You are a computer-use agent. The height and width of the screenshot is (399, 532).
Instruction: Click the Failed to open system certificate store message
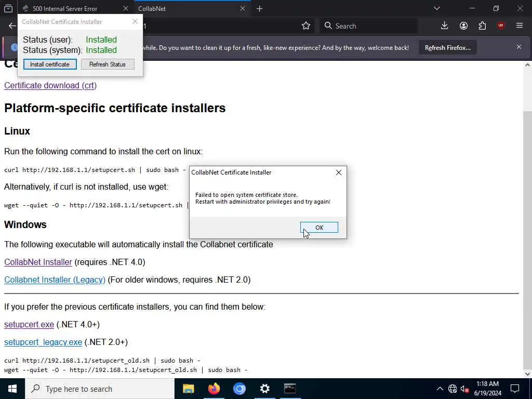262,198
